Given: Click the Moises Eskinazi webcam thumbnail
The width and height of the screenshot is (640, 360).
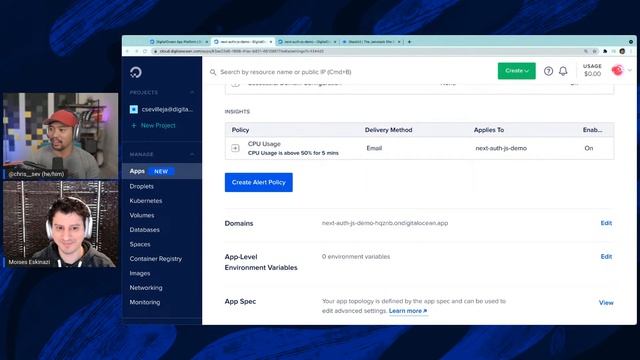Looking at the screenshot, I should [60, 224].
